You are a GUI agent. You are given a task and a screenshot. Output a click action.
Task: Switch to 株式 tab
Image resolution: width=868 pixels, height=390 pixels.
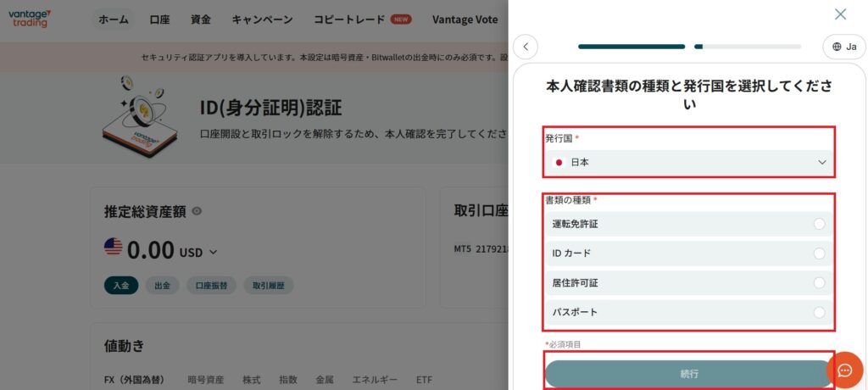pyautogui.click(x=251, y=380)
